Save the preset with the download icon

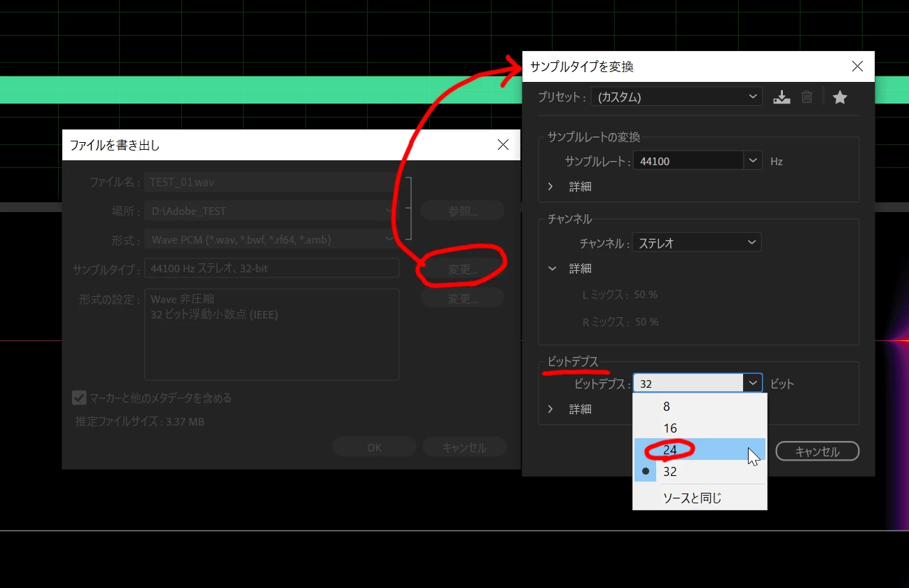coord(782,97)
